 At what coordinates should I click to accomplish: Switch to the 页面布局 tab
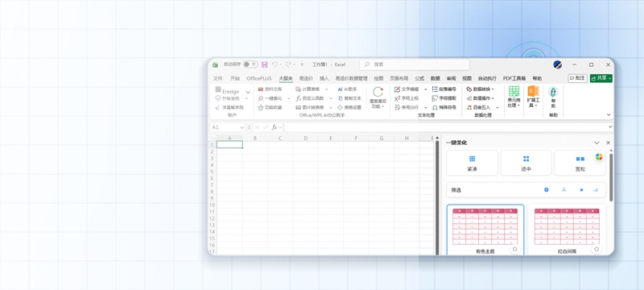398,78
